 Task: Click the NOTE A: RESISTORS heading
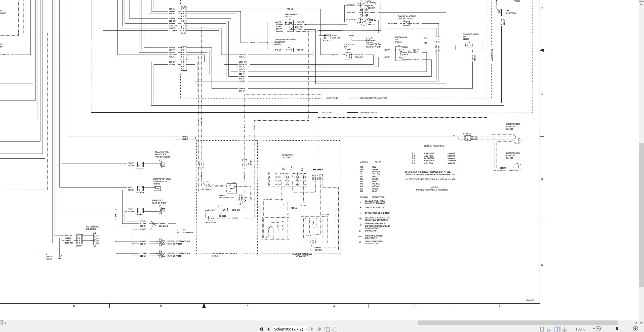click(434, 146)
